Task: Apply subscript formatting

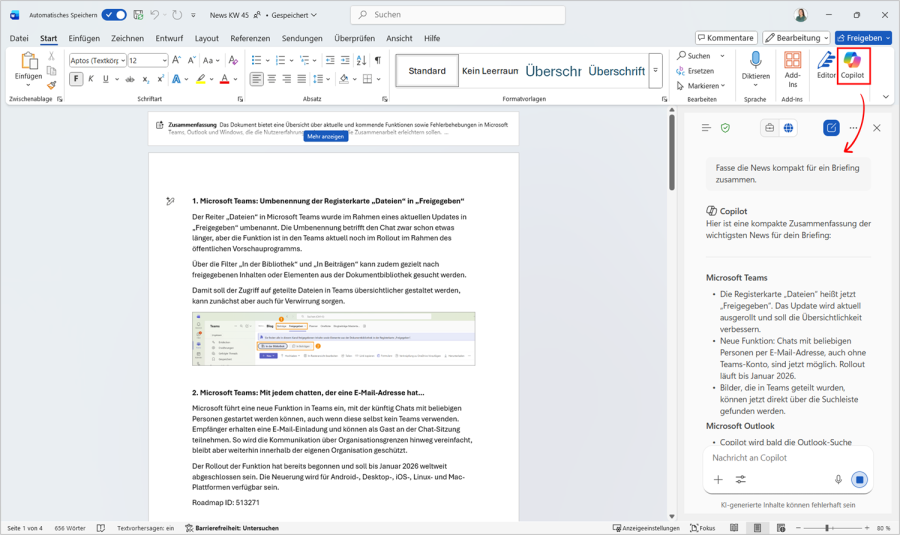Action: (x=146, y=79)
